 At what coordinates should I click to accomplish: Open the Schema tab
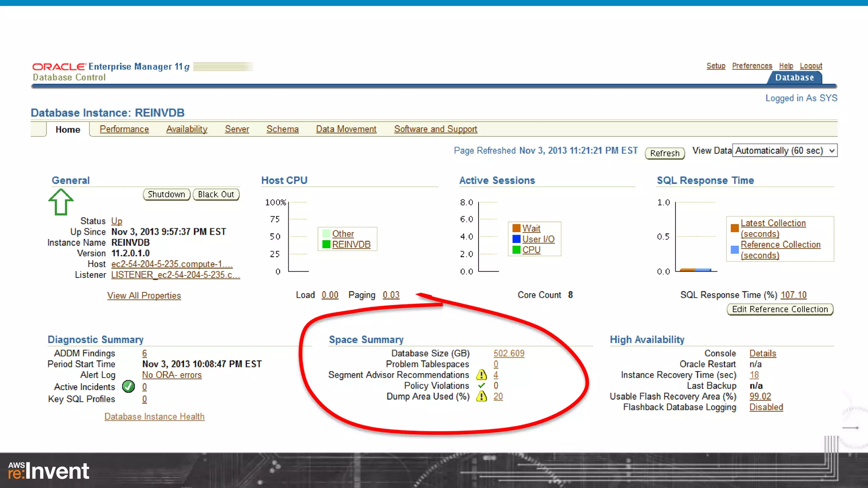click(282, 129)
